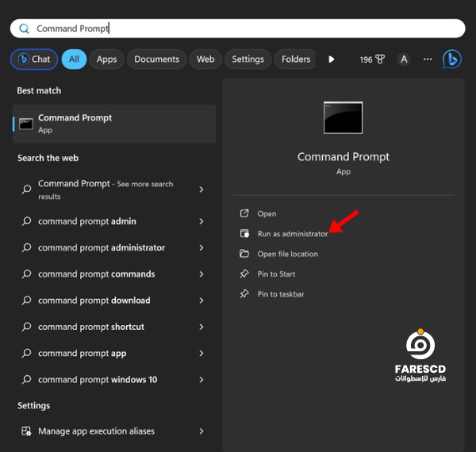Click the Manage app execution aliases icon
Viewport: 476px width, 452px height.
pos(26,431)
